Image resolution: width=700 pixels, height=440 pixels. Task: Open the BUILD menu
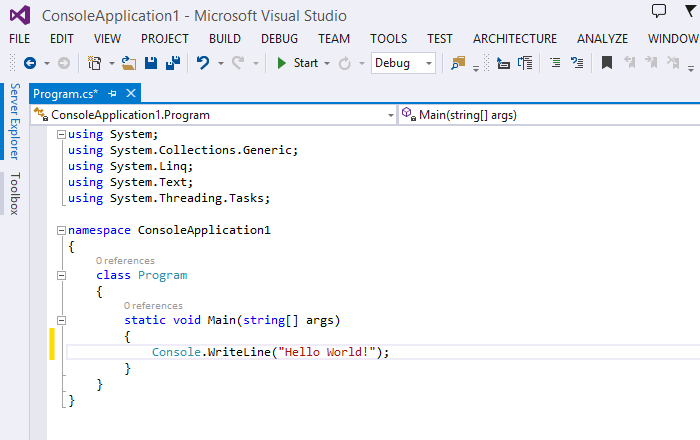pos(224,39)
